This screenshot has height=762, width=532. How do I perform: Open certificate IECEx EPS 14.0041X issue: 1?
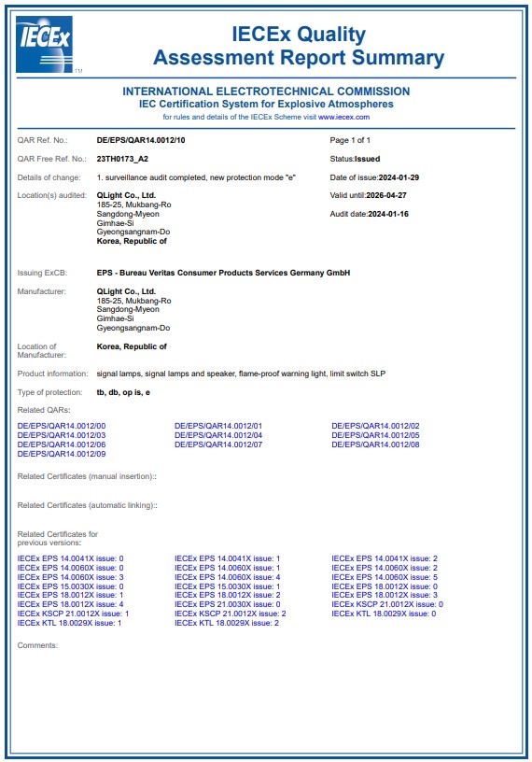coord(228,558)
